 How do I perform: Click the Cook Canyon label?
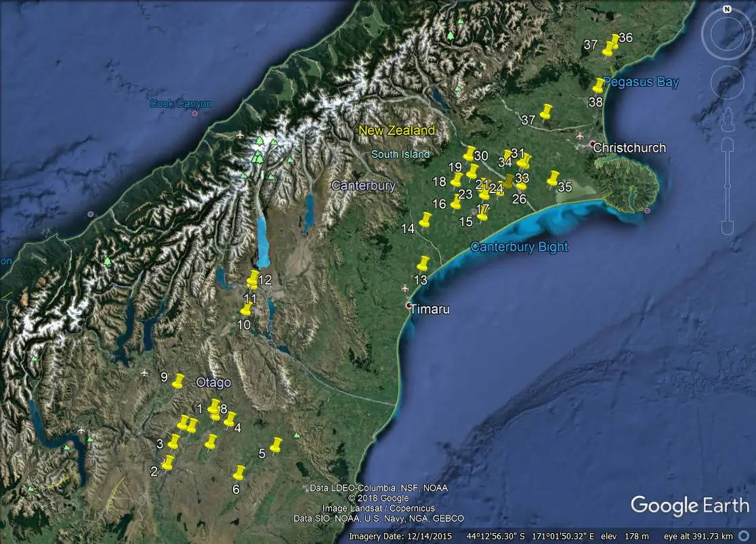[x=181, y=104]
